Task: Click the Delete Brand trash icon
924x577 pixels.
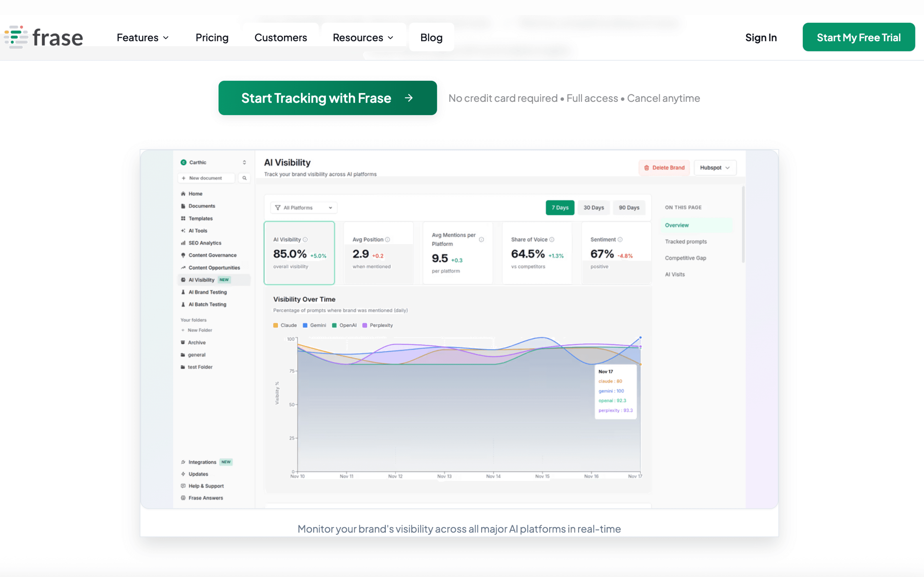Action: pos(647,168)
